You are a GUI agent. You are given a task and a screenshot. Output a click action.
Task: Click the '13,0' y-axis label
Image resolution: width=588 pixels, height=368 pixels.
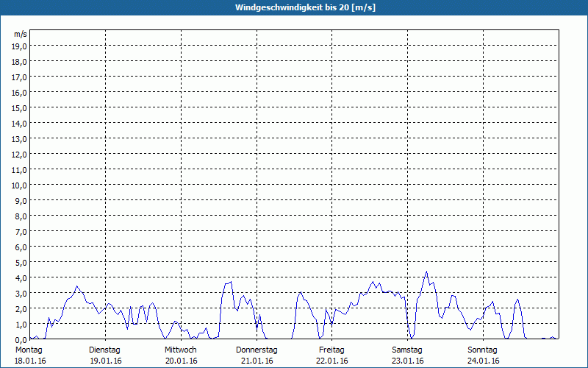[x=20, y=139]
